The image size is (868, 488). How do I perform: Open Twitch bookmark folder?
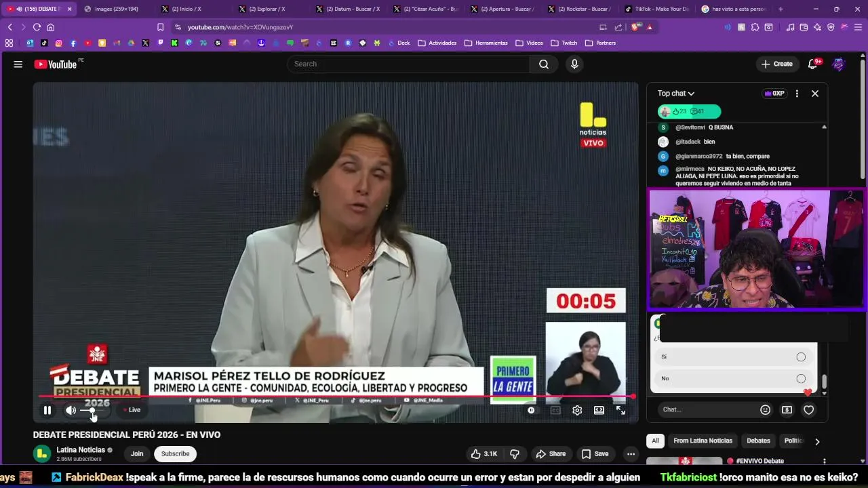pos(564,43)
